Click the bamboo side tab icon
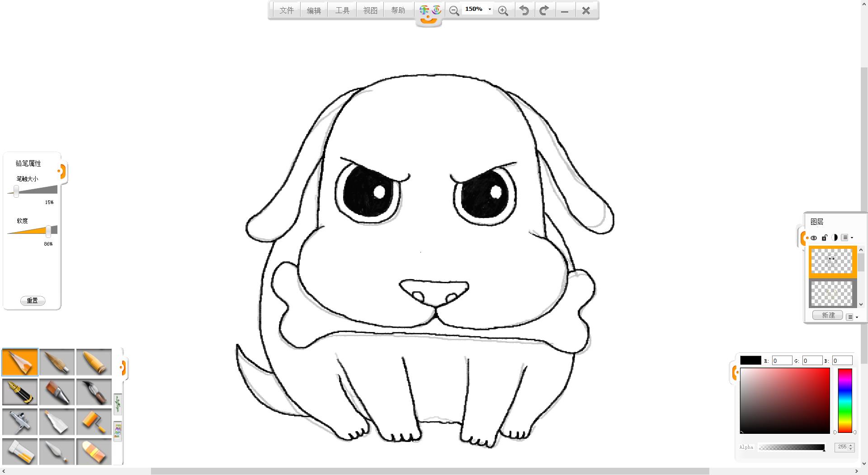The width and height of the screenshot is (868, 475). [118, 404]
